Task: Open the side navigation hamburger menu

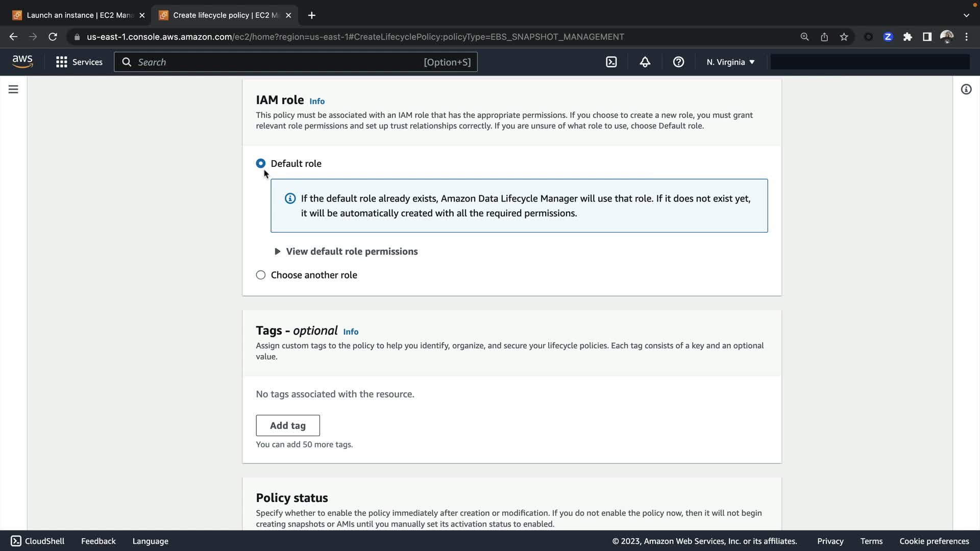Action: click(13, 89)
